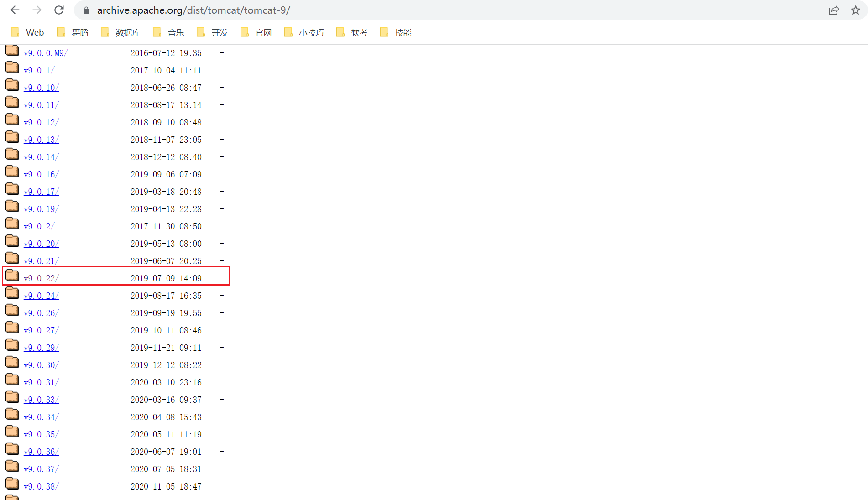The image size is (868, 500).
Task: Focus the address bar URL
Action: pyautogui.click(x=193, y=10)
